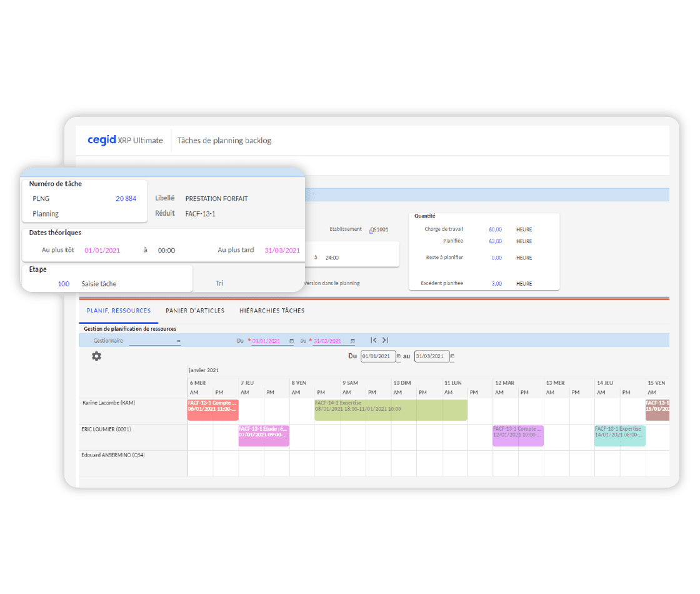Open the Hiérarchies tâches tab
700x594 pixels.
[x=272, y=310]
